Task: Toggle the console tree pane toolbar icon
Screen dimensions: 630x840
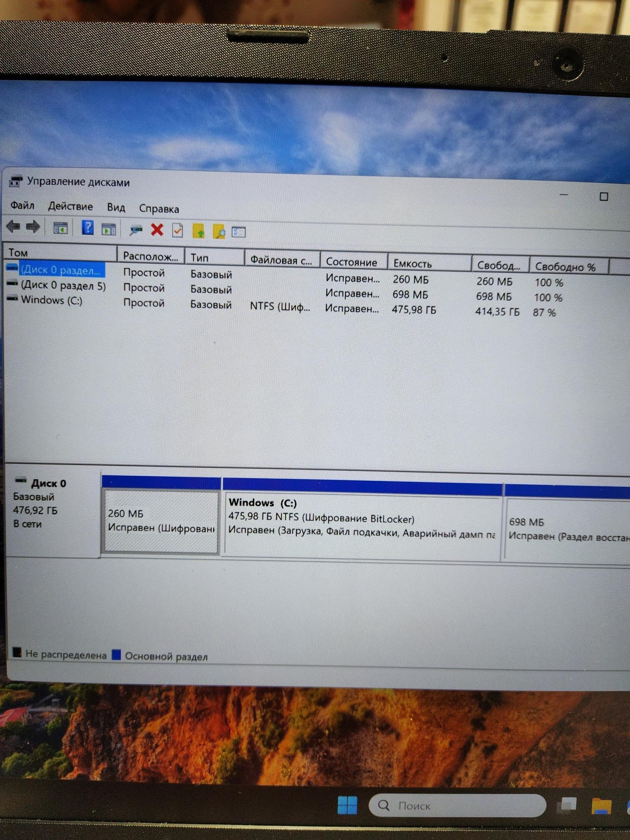Action: 60,228
